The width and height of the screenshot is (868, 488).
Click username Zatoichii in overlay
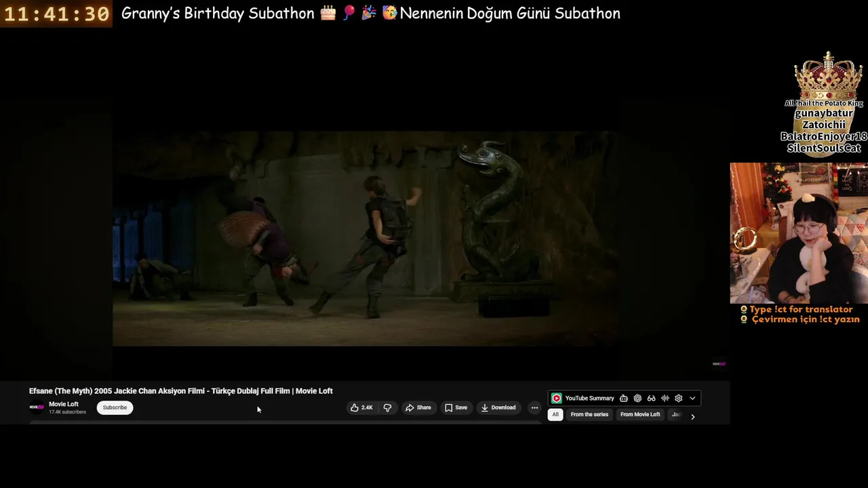point(824,125)
